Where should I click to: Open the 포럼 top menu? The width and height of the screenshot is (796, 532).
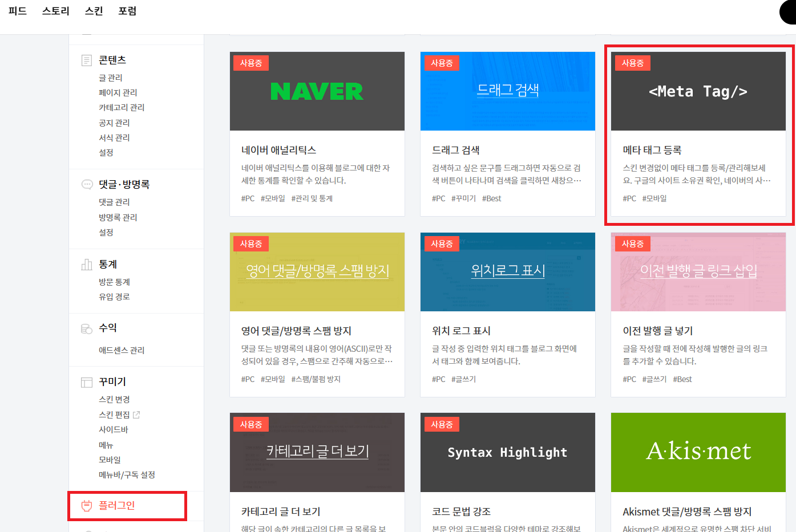tap(127, 11)
